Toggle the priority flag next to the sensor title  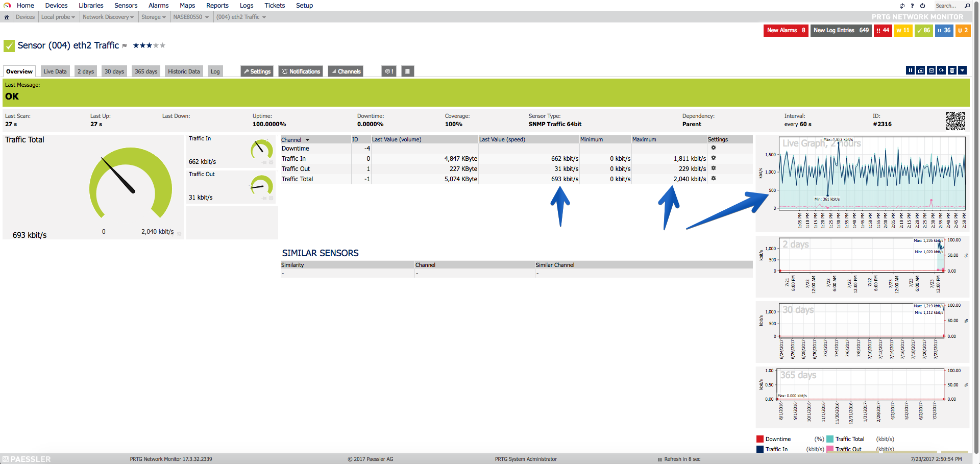point(124,46)
